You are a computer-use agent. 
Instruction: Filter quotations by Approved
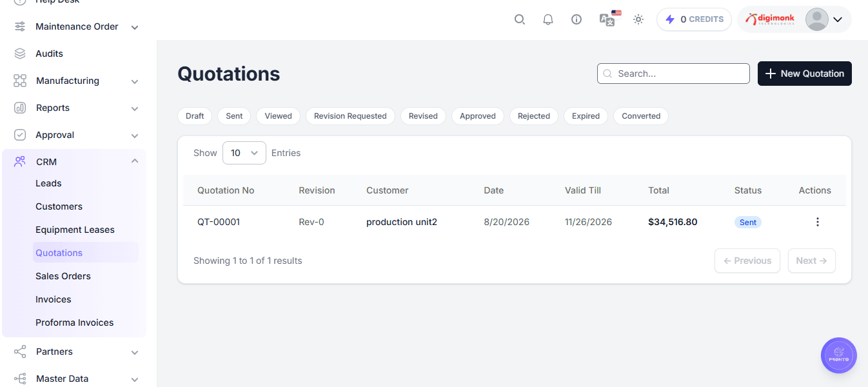click(478, 116)
